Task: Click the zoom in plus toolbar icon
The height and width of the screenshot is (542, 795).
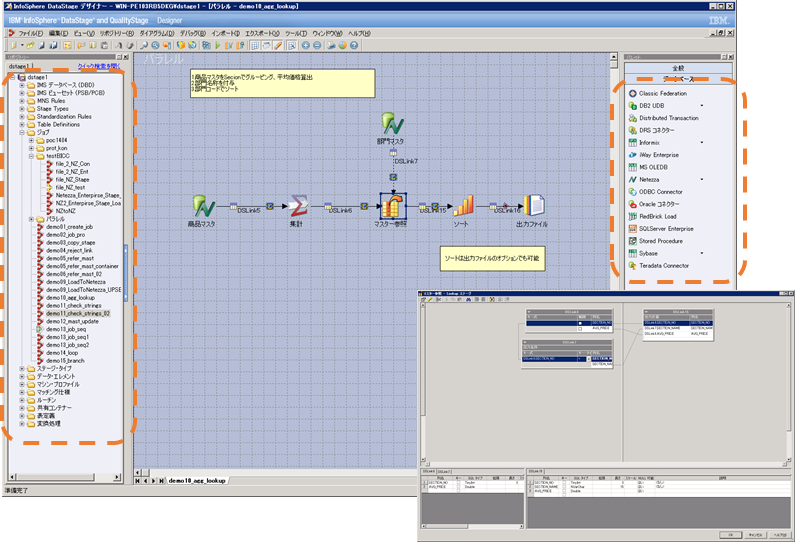Action: click(306, 45)
